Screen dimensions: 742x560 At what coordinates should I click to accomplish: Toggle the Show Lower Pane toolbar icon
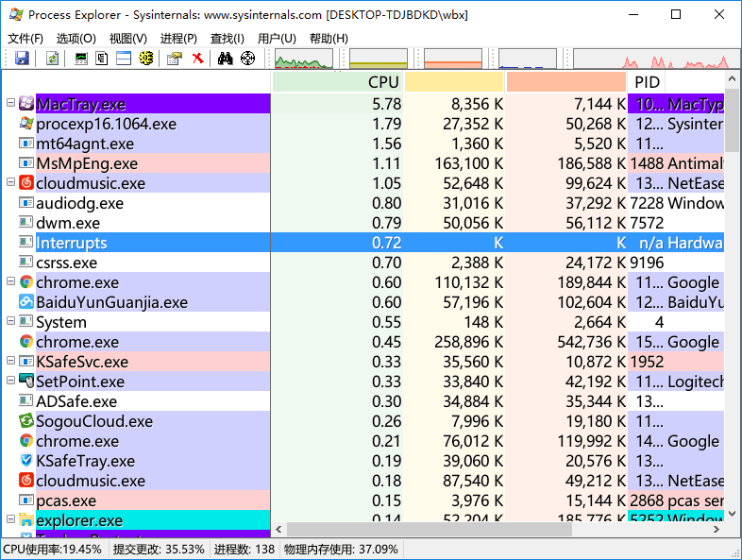pos(124,59)
